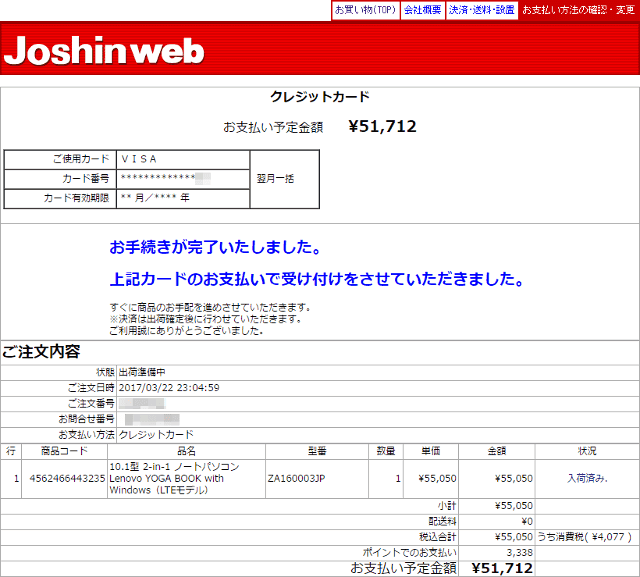The width and height of the screenshot is (640, 577).
Task: Click すぐに商品のお手配を進めさせていただきます line
Action: point(210,307)
